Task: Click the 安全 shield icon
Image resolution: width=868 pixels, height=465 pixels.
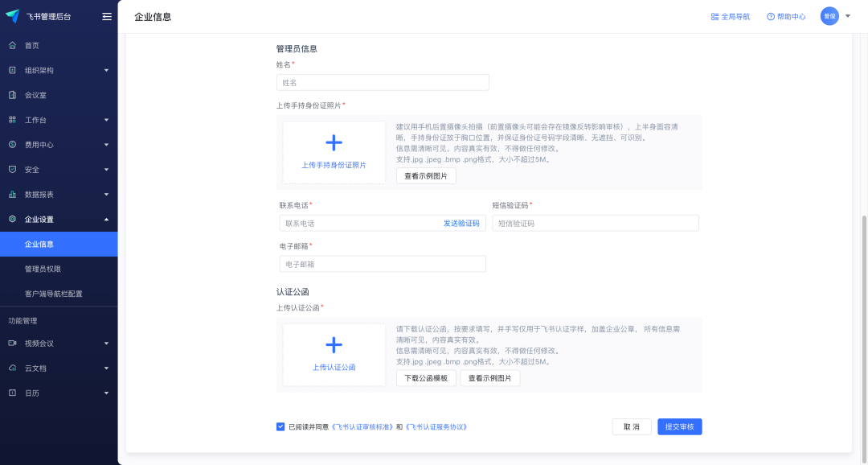Action: tap(12, 170)
